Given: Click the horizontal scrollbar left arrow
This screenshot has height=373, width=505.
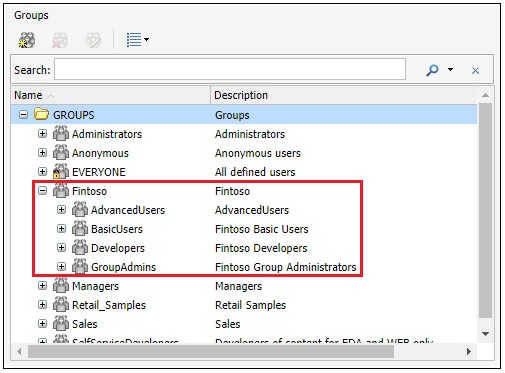Looking at the screenshot, I should coord(19,351).
